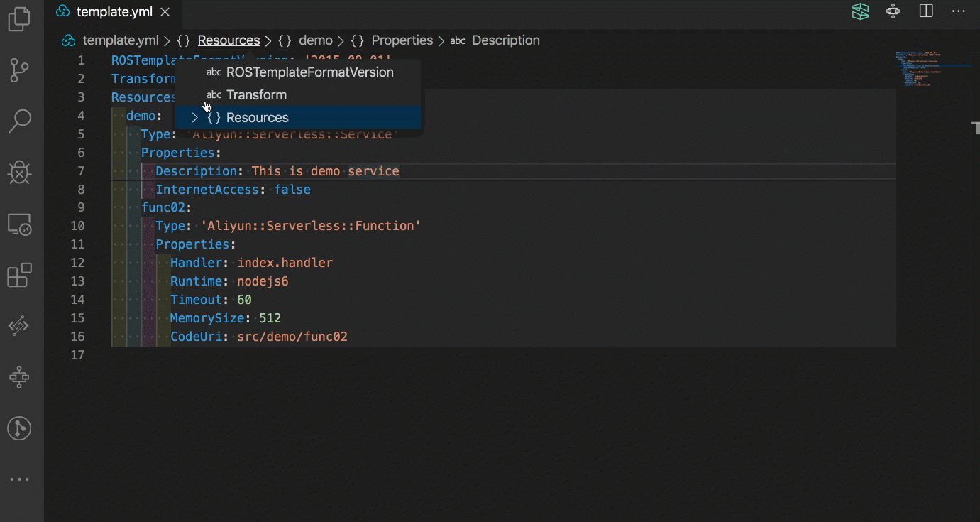Screen dimensions: 980x522
Task: Open the Run and Debug view
Action: pyautogui.click(x=19, y=173)
